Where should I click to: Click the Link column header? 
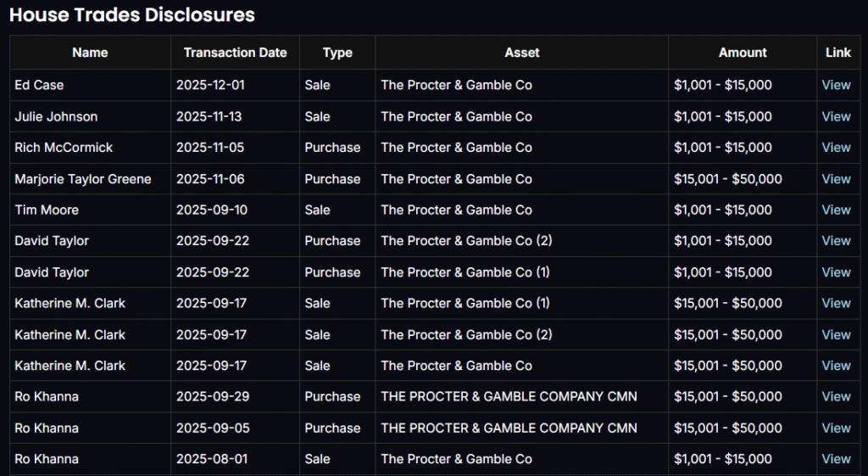837,53
